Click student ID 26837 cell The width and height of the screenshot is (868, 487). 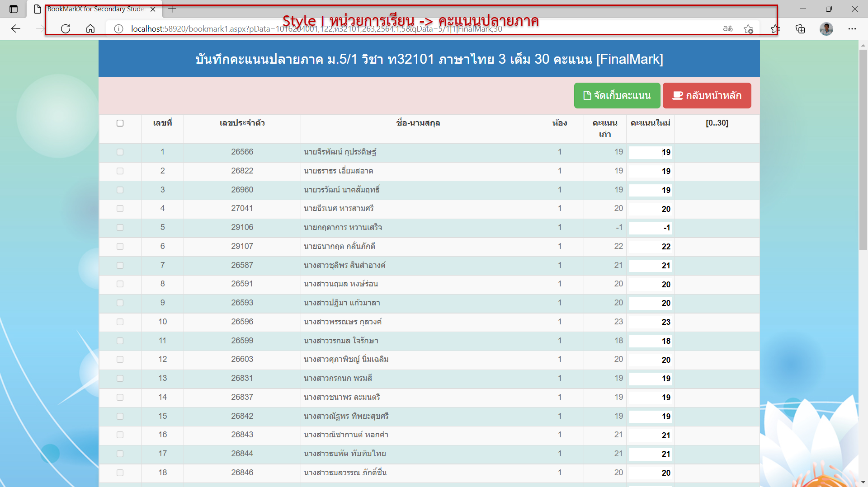pyautogui.click(x=242, y=397)
